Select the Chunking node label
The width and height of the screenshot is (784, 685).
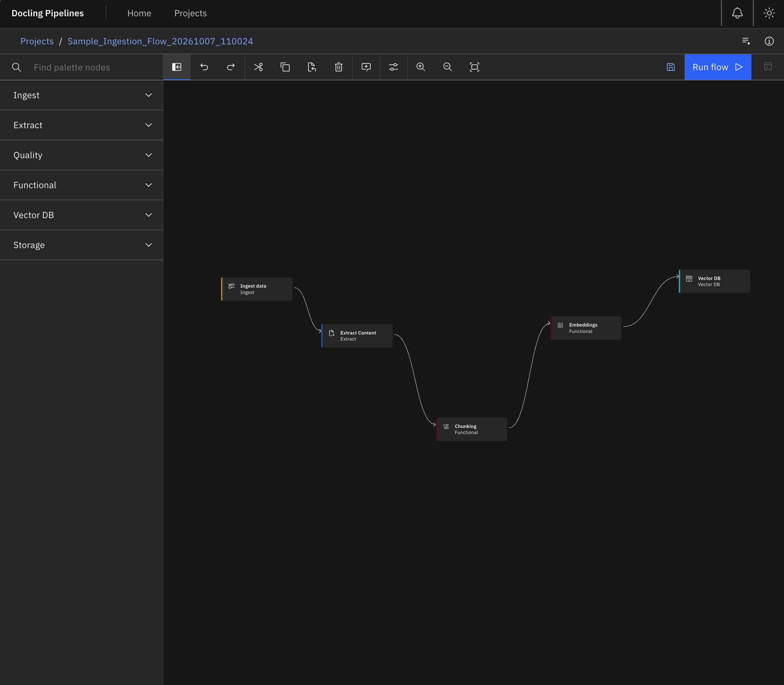click(x=466, y=426)
